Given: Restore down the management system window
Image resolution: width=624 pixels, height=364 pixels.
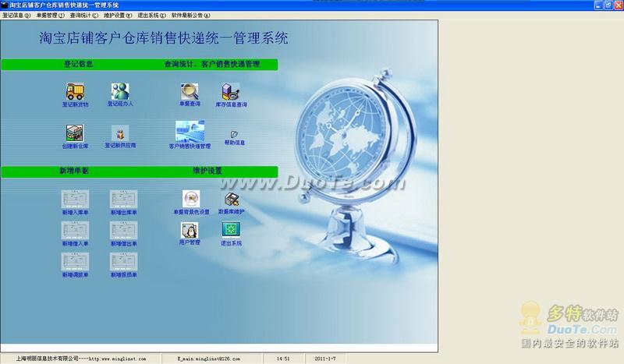Looking at the screenshot, I should tap(608, 5).
